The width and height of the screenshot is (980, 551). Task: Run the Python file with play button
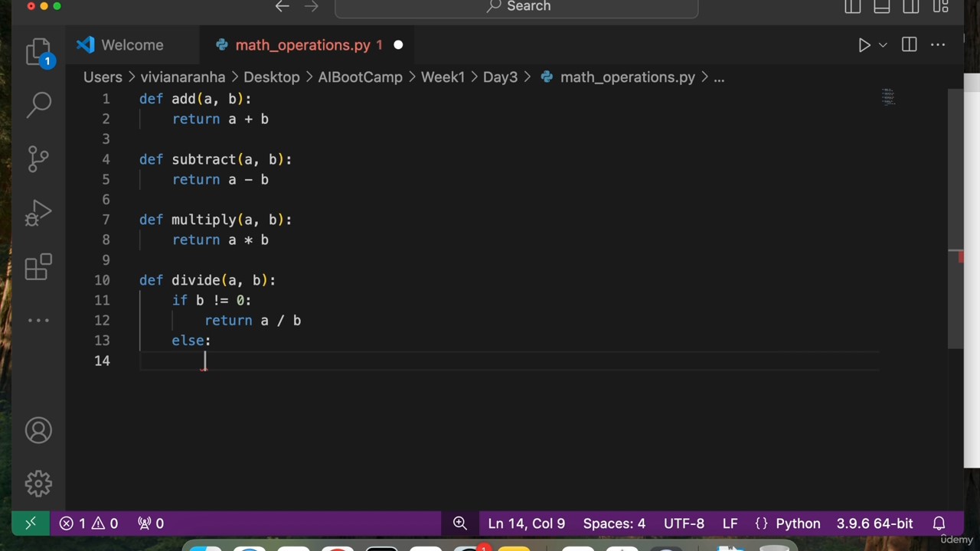point(864,45)
